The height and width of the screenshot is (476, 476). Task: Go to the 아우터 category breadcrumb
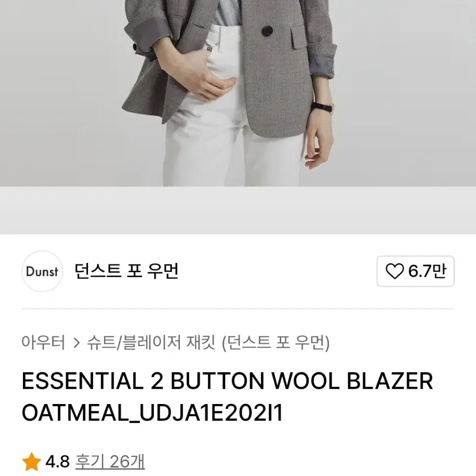pos(43,342)
